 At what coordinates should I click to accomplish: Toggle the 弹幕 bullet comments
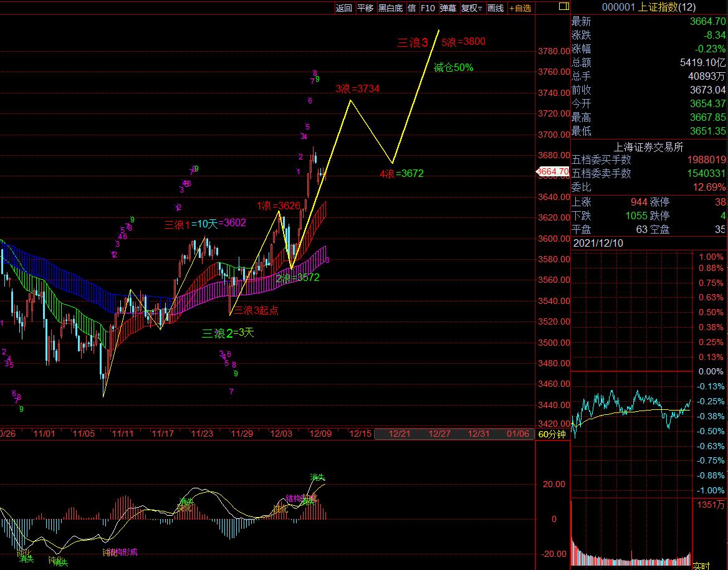(448, 8)
